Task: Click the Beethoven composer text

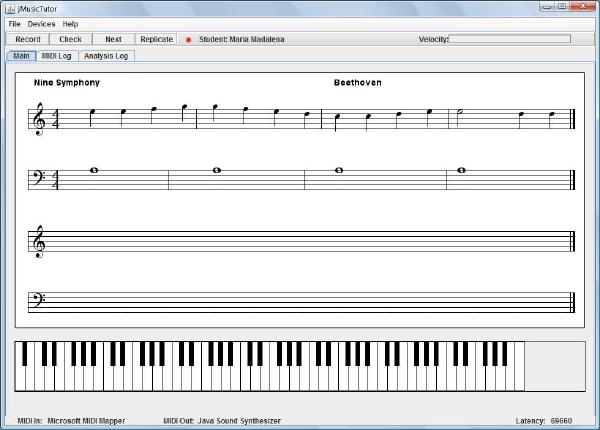Action: pyautogui.click(x=357, y=83)
